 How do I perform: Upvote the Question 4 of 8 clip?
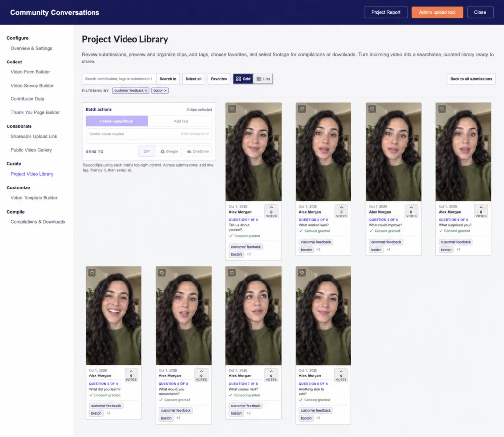481,211
